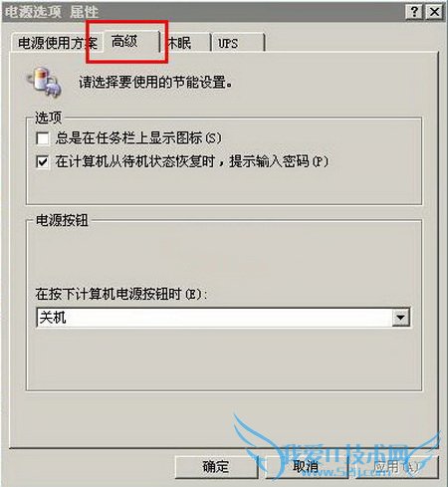Click the 总是在任务栏上显示图标 label text
Viewport: 448px width, 487px height.
[x=138, y=138]
